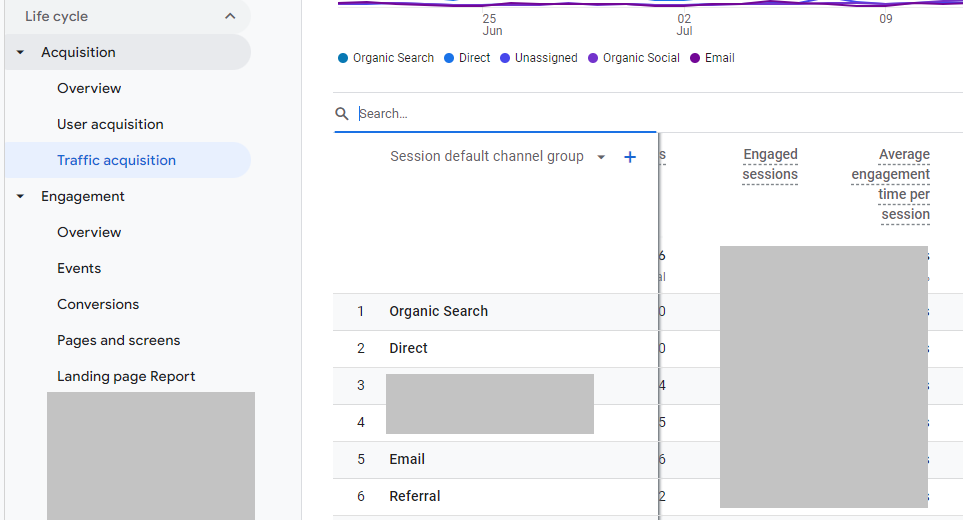
Task: Sort by Engaged sessions column header
Action: coord(769,164)
